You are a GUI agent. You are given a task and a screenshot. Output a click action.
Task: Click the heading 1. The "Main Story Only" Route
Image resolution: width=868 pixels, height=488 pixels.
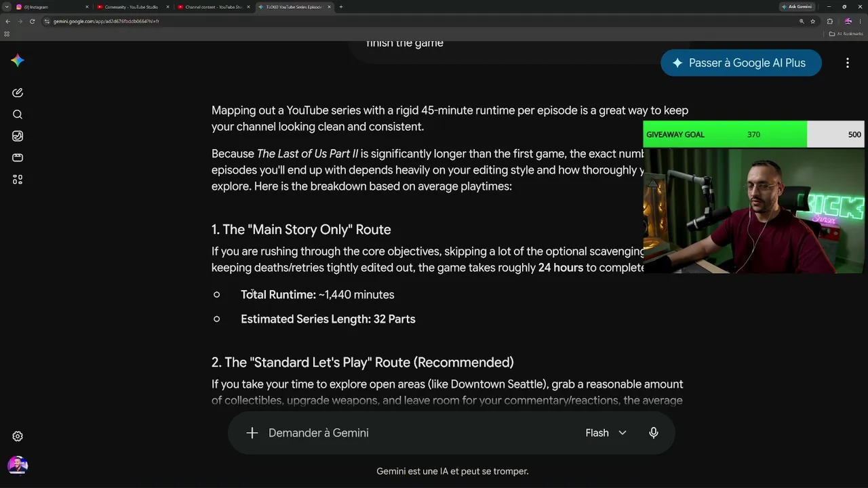(x=301, y=230)
